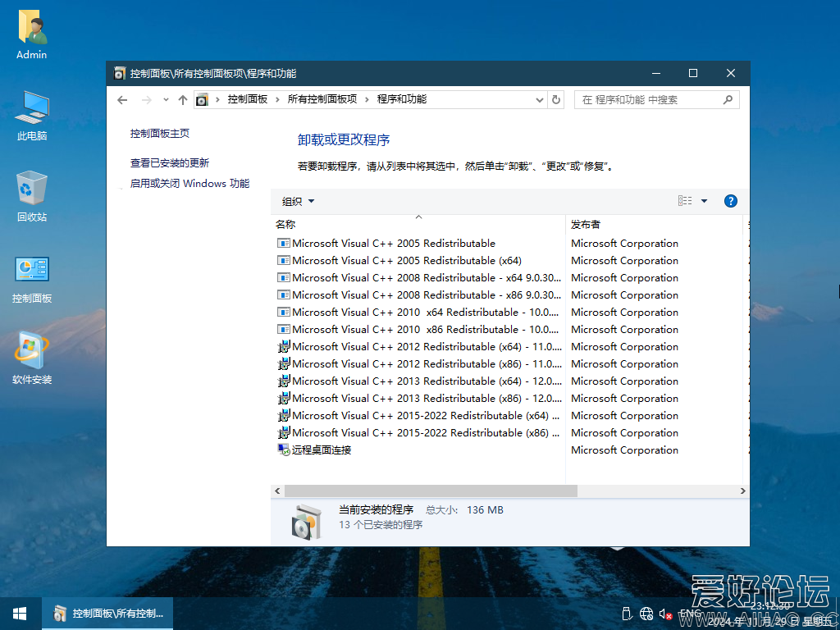Click publisher cell of 远程桌面连接 row
The width and height of the screenshot is (840, 630).
click(624, 450)
